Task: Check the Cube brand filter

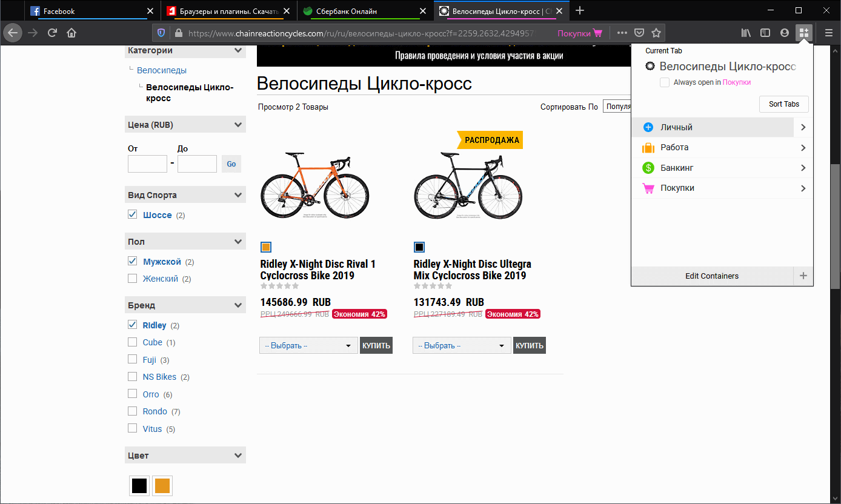Action: [x=132, y=342]
